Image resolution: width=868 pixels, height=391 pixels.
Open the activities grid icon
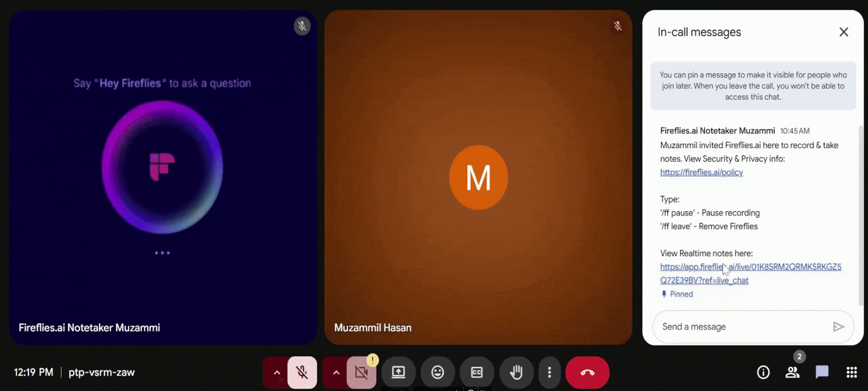coord(852,372)
